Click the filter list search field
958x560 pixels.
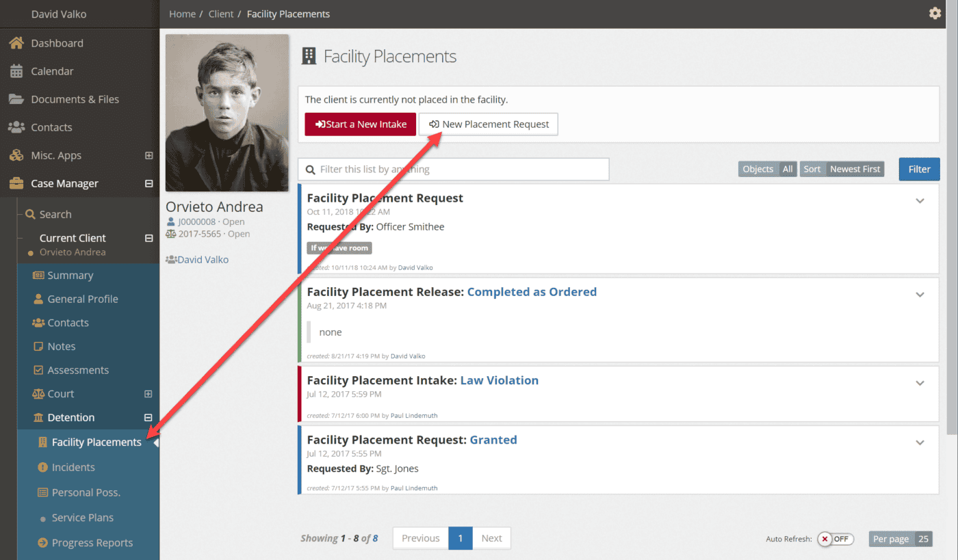pos(458,169)
